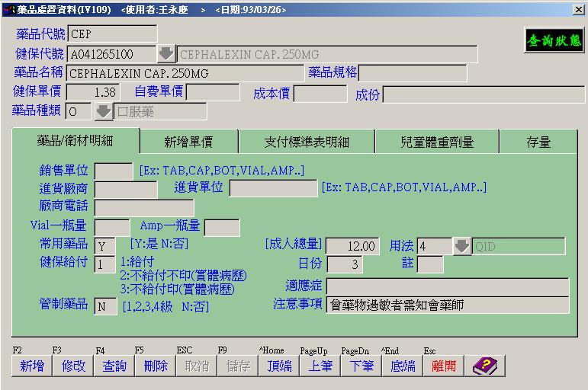Select the 兒童體重劑量 tab
This screenshot has height=390, width=588.
click(x=436, y=142)
